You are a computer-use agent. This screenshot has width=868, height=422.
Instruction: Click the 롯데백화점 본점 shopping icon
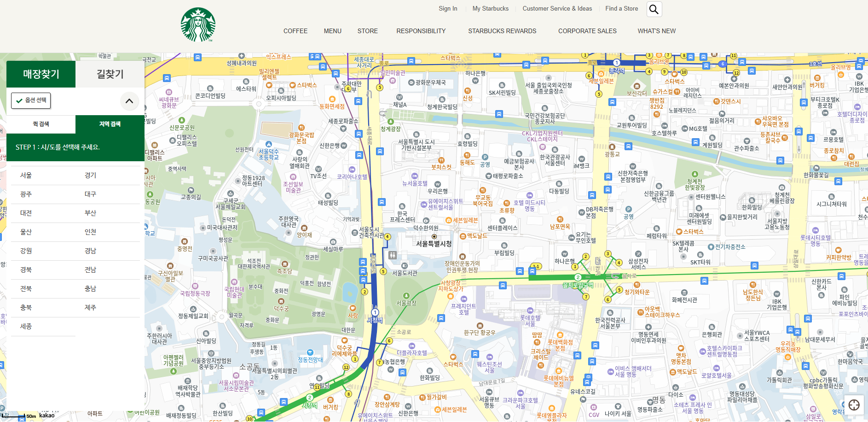(x=560, y=335)
